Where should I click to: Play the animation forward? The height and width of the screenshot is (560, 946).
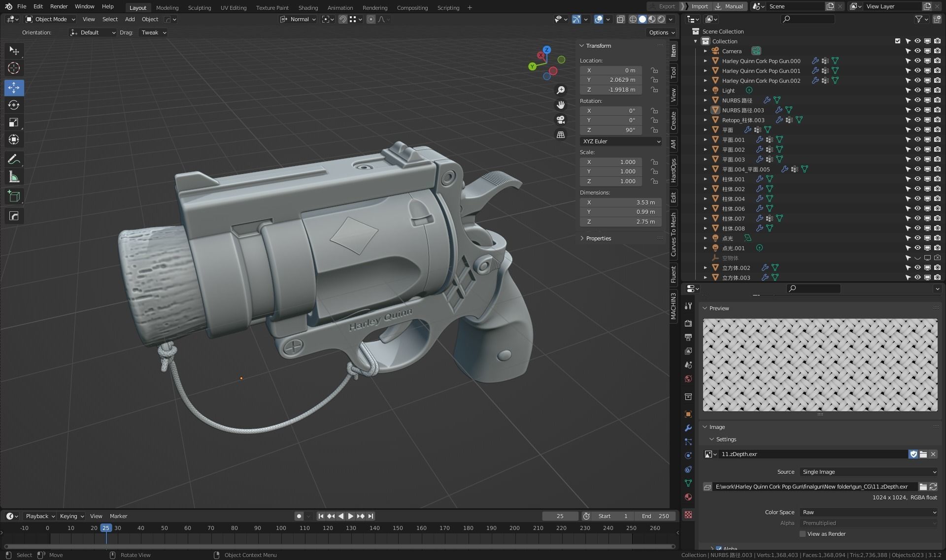(351, 516)
